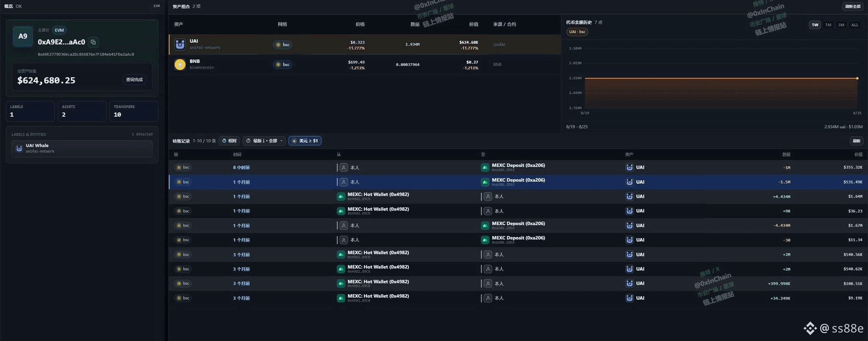Select the ASSETS count card
The width and height of the screenshot is (868, 341).
click(x=82, y=111)
